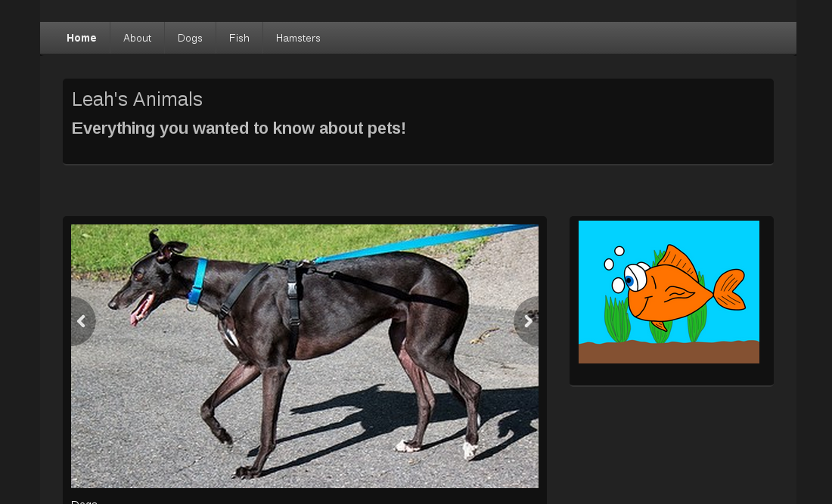Screen dimensions: 832x504
Task: Go to the About page
Action: click(x=137, y=38)
